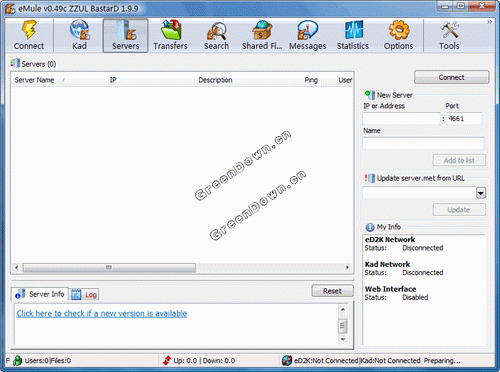Viewport: 500px width, 372px height.
Task: Click the new version check link
Action: click(102, 313)
